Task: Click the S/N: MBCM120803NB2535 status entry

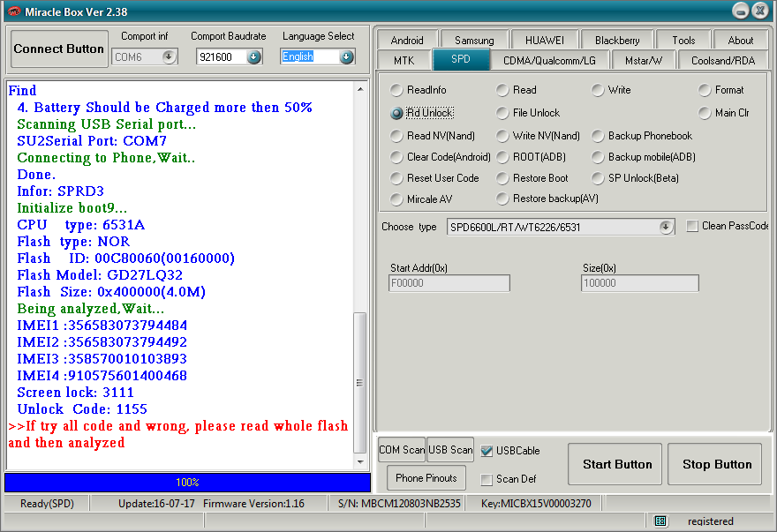Action: (399, 504)
